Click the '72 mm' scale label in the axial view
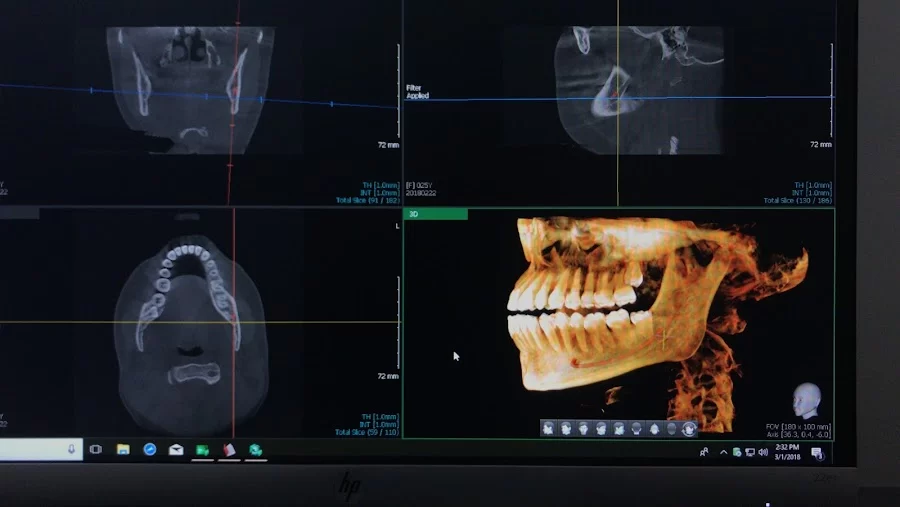The width and height of the screenshot is (900, 507). click(388, 376)
